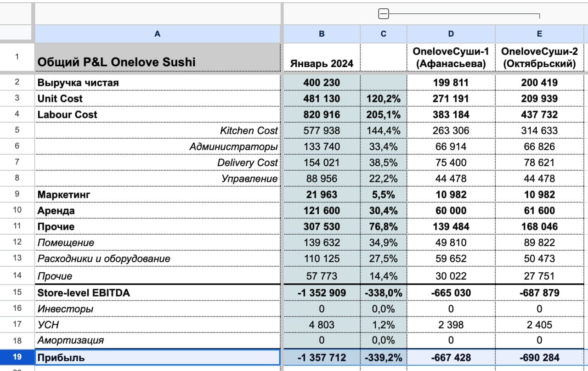
Task: Click the 'Помещение' label cell
Action: pyautogui.click(x=158, y=242)
